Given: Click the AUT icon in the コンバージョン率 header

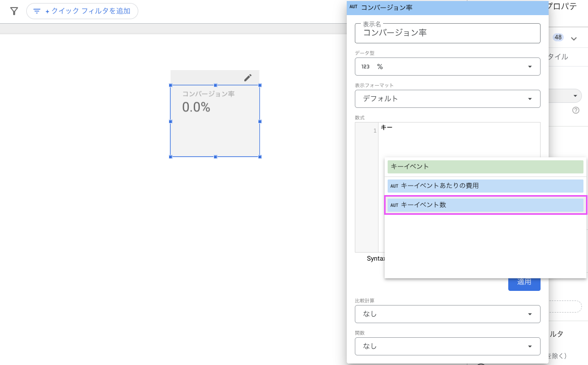Looking at the screenshot, I should [353, 7].
